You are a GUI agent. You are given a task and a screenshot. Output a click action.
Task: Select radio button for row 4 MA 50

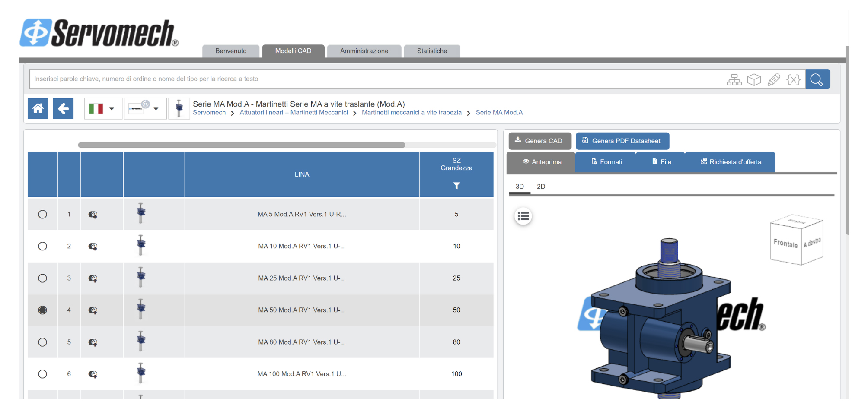tap(42, 310)
